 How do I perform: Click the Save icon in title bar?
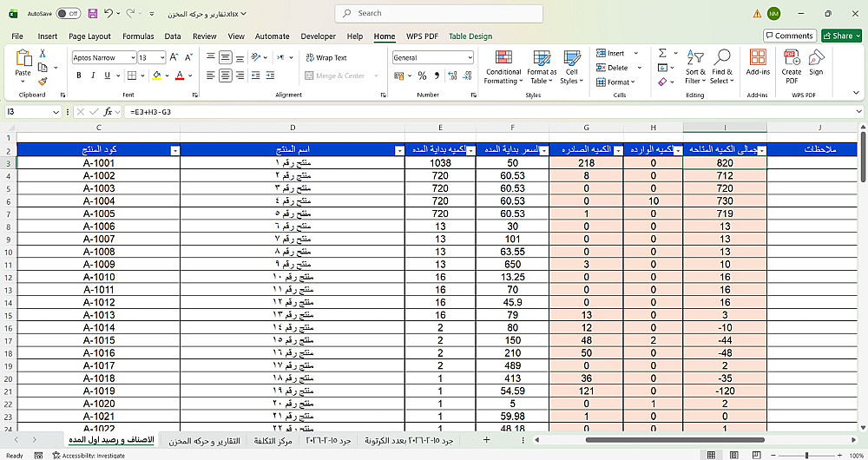click(93, 13)
